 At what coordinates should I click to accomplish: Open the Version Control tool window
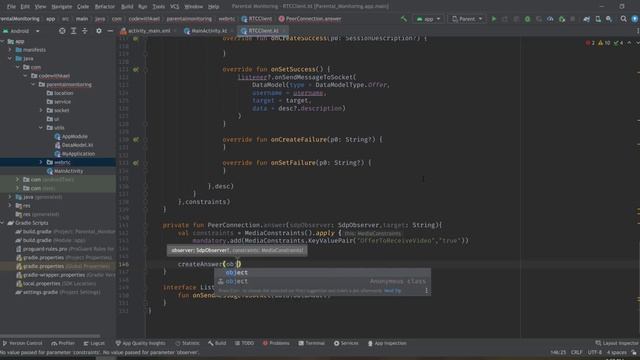click(x=22, y=343)
